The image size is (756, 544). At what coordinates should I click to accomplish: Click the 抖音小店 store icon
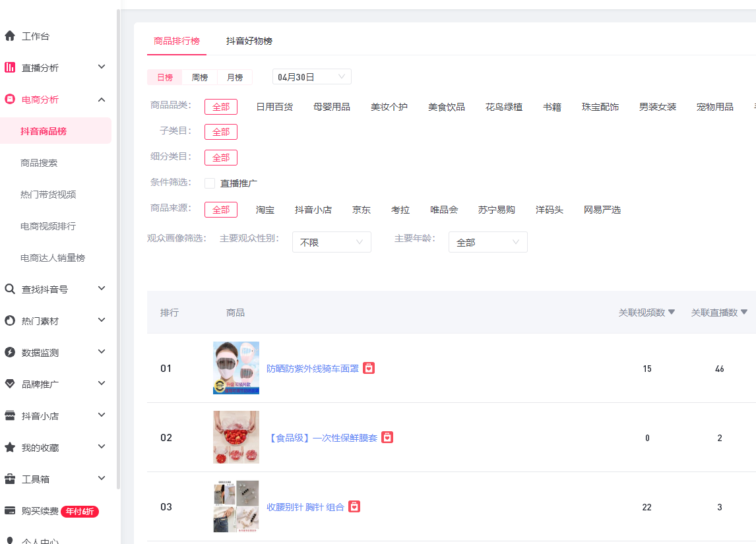(10, 416)
